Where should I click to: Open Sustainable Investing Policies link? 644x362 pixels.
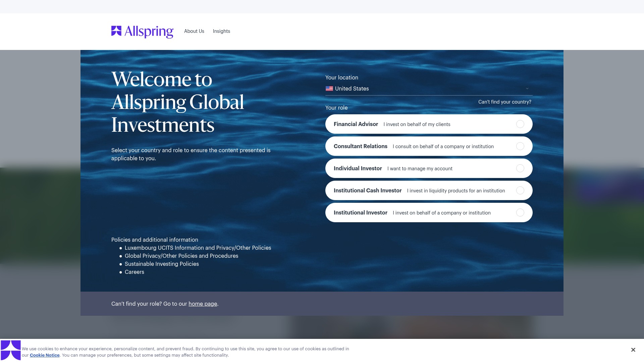point(162,264)
